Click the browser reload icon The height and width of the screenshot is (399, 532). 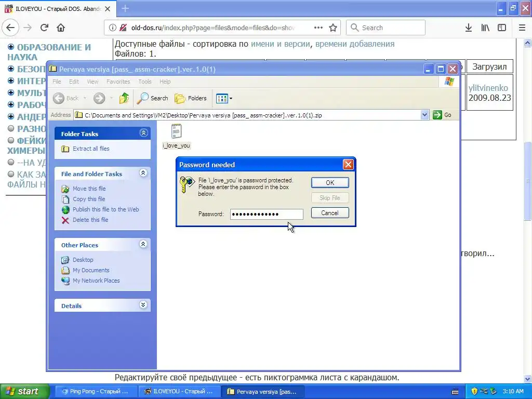point(44,28)
